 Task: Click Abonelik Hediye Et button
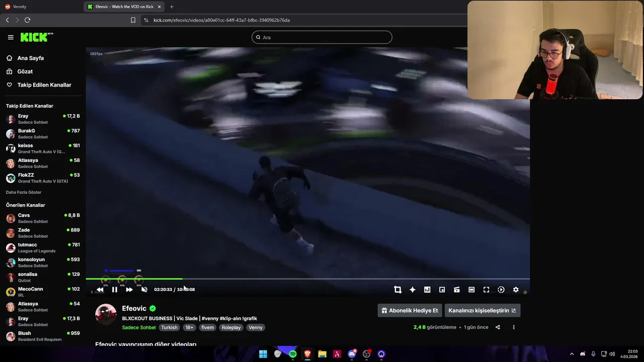pos(410,310)
